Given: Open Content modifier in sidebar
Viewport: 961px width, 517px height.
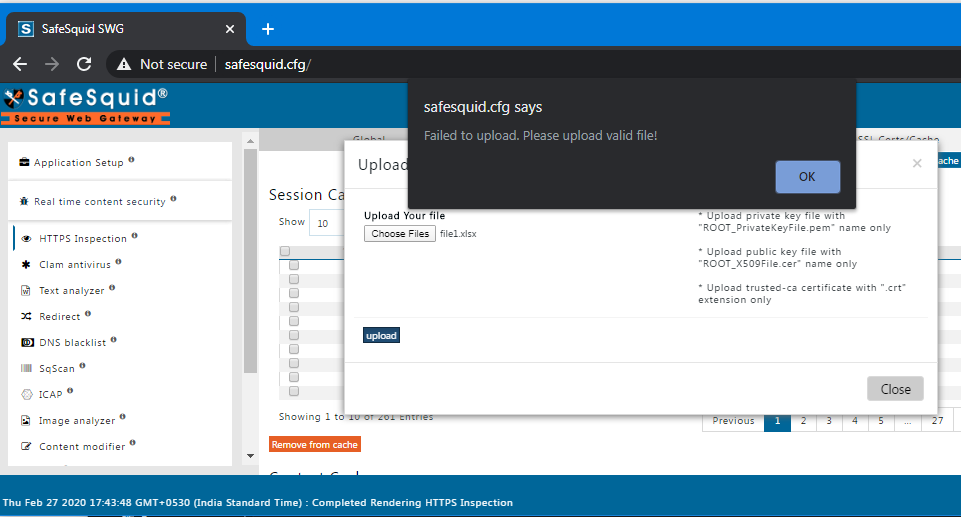Looking at the screenshot, I should (82, 447).
